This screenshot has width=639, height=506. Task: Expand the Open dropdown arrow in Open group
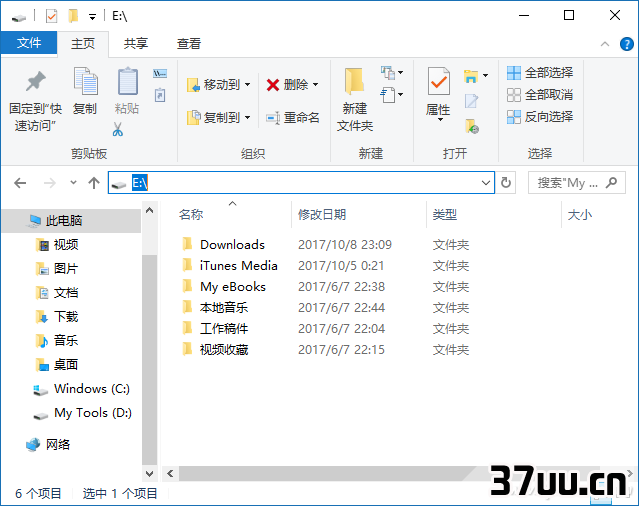click(485, 75)
